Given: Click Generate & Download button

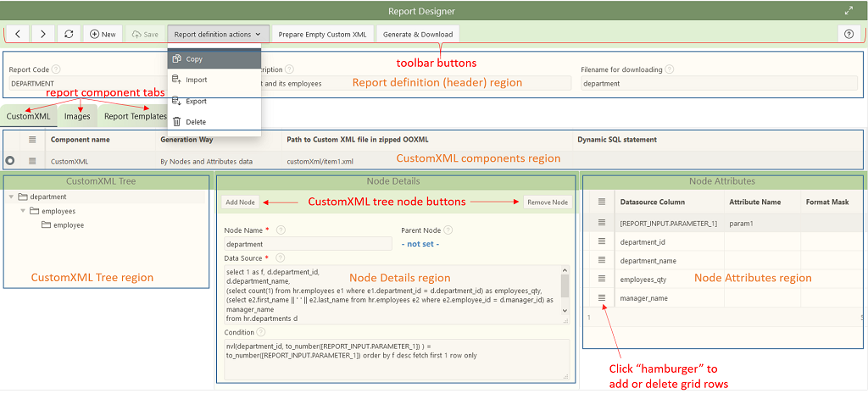Looking at the screenshot, I should point(418,35).
